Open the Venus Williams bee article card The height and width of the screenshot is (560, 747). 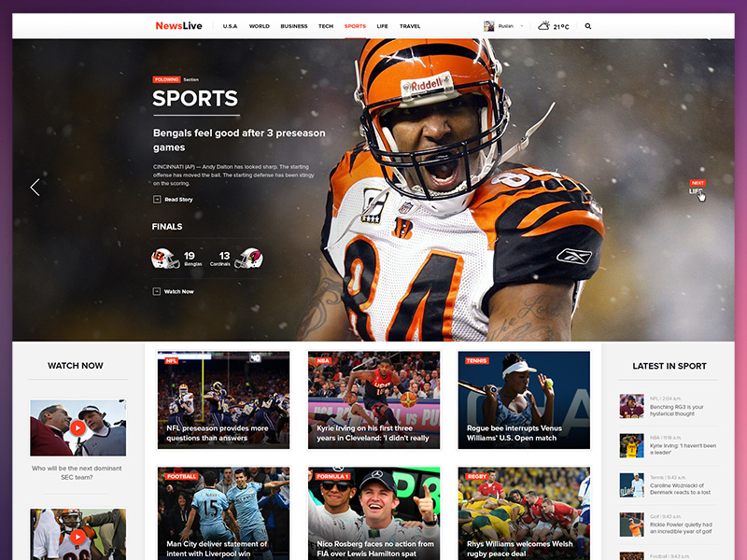point(524,400)
